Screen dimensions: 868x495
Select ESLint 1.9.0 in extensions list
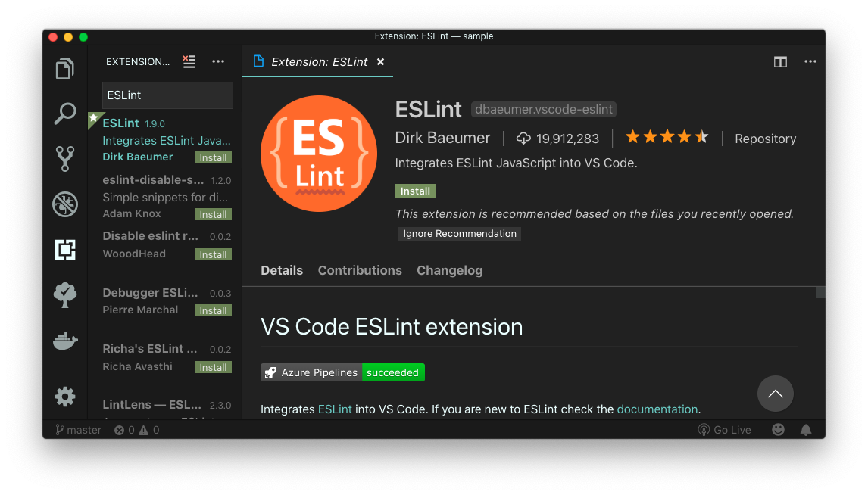tap(164, 140)
